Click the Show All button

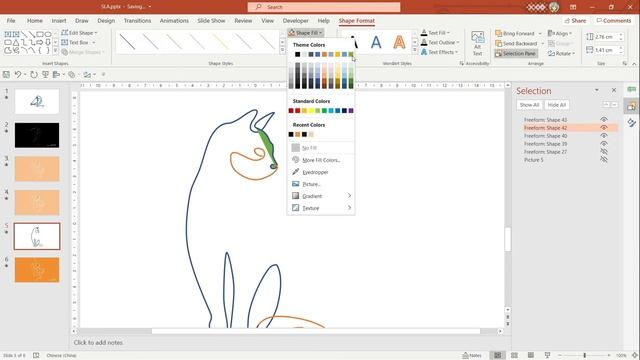coord(529,105)
